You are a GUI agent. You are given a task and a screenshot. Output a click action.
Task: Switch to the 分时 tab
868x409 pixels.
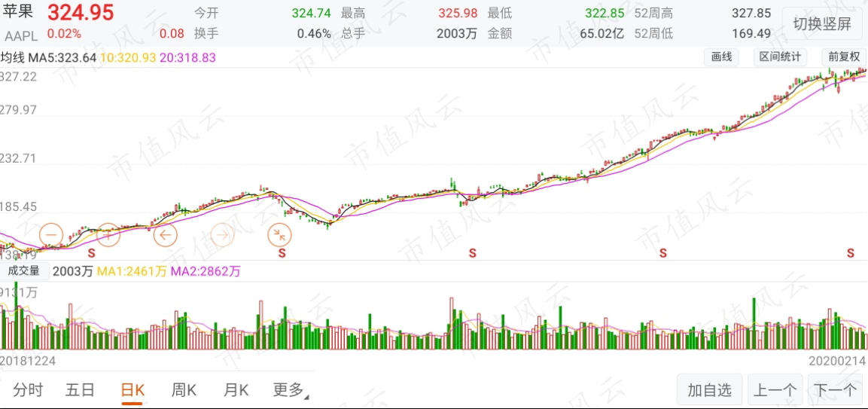pyautogui.click(x=28, y=390)
